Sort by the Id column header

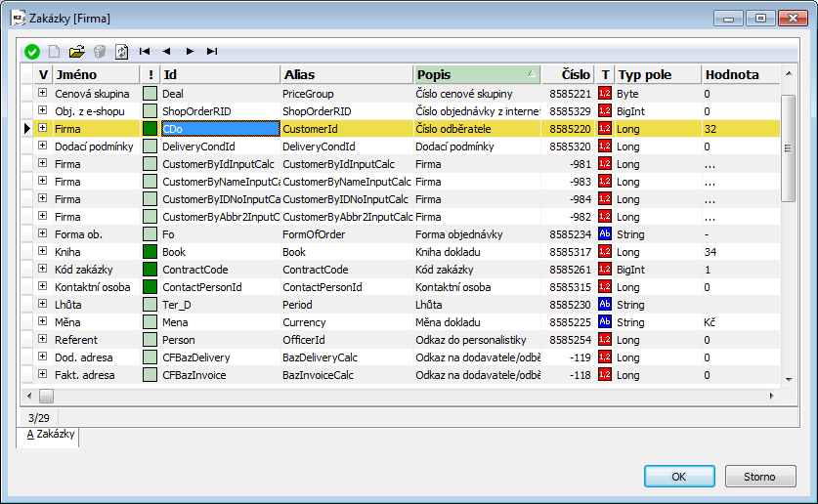(220, 74)
